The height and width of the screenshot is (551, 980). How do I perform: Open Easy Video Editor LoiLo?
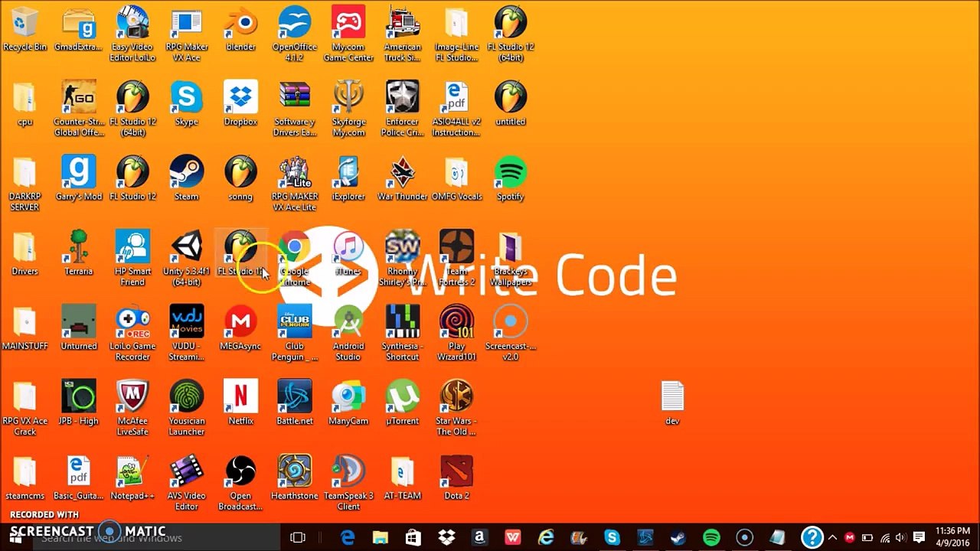click(x=132, y=34)
